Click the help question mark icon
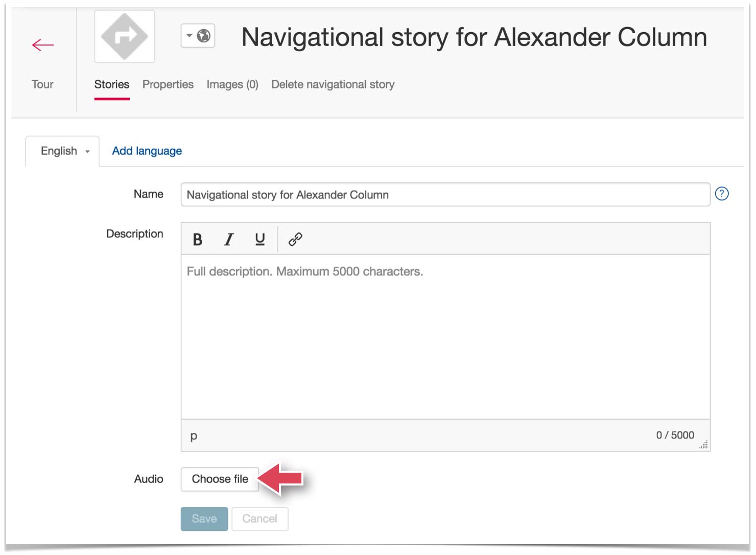This screenshot has width=756, height=555. [x=721, y=194]
